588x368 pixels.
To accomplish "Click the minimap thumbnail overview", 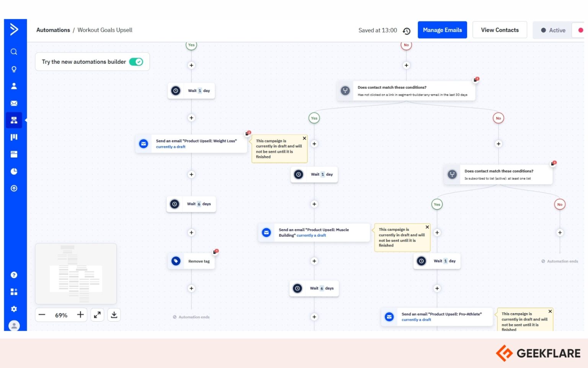I will click(x=76, y=274).
